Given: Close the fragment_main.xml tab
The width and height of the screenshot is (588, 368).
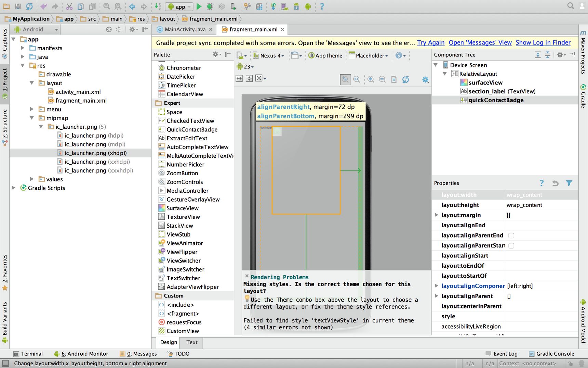Looking at the screenshot, I should coord(282,29).
